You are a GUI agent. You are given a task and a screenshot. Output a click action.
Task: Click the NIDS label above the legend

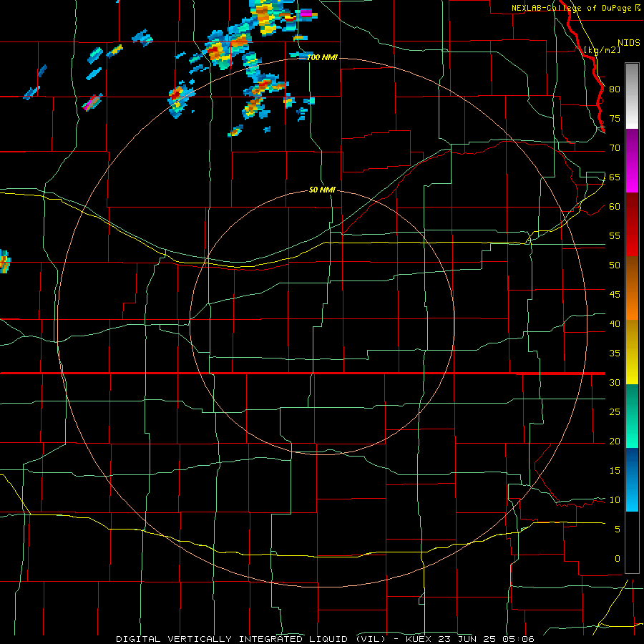pyautogui.click(x=629, y=43)
